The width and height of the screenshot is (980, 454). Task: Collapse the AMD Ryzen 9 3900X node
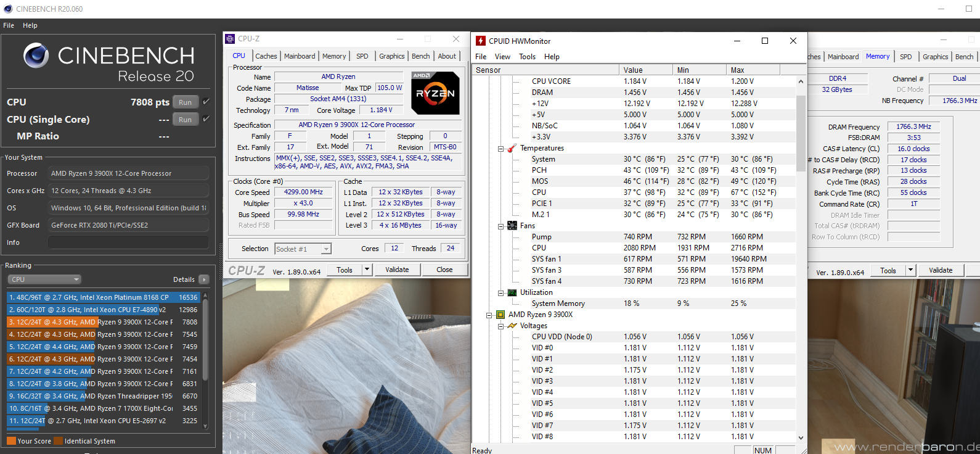tap(489, 315)
